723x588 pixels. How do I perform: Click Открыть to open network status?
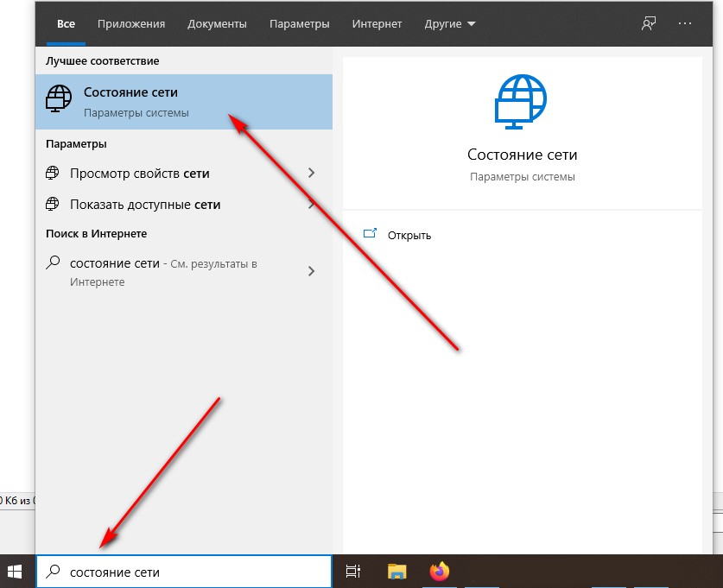pyautogui.click(x=409, y=235)
